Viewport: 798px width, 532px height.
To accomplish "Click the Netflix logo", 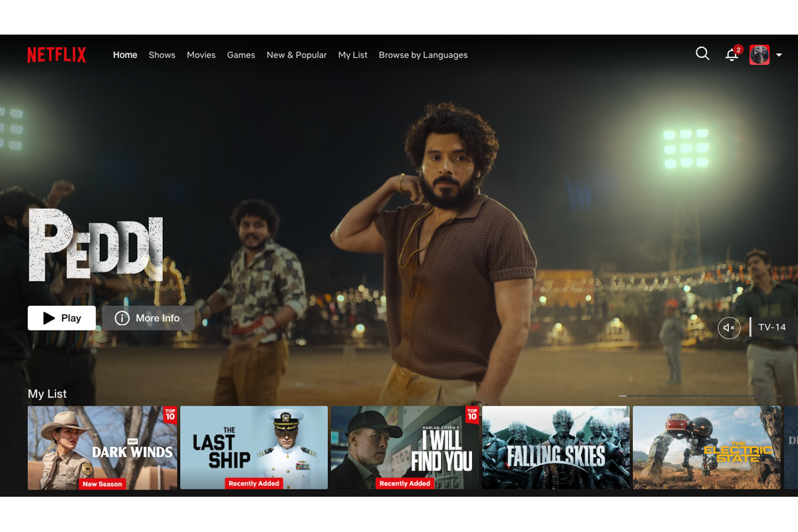I will pos(57,55).
